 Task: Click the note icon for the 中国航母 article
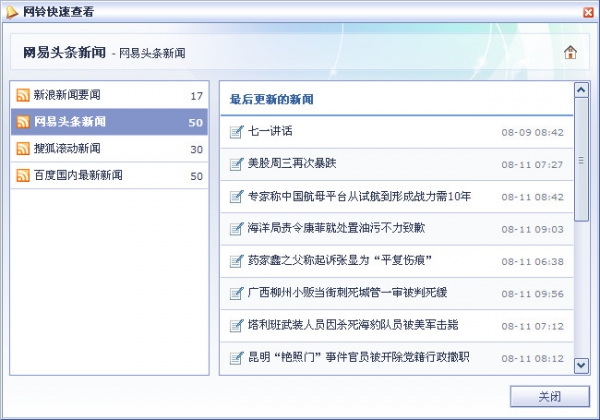236,197
